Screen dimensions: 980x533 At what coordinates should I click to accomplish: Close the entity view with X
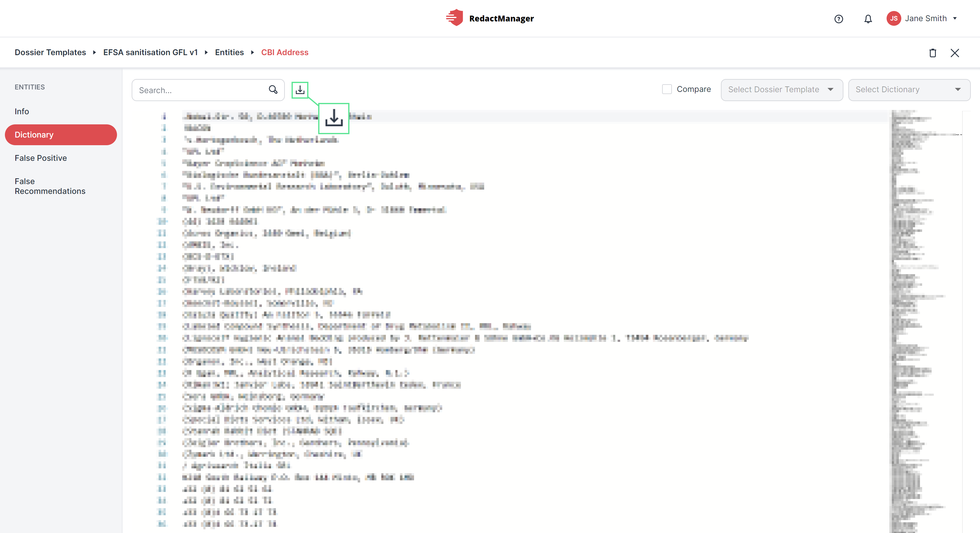point(955,53)
